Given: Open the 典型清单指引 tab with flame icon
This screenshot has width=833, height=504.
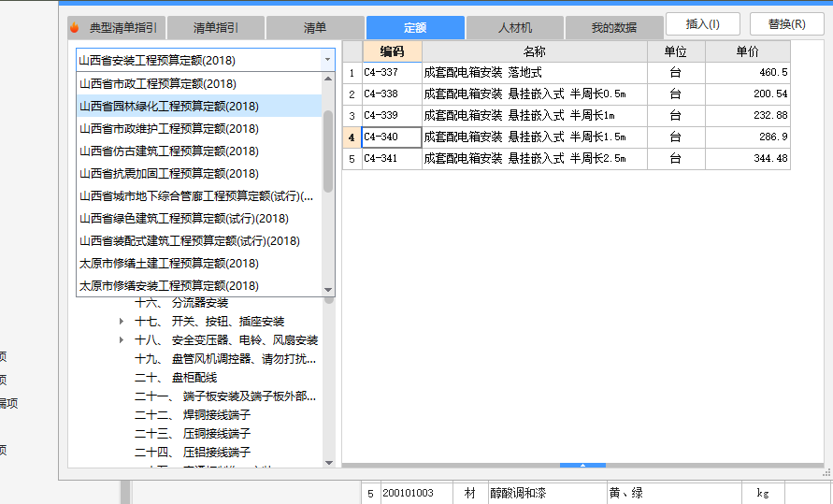Looking at the screenshot, I should [x=116, y=28].
